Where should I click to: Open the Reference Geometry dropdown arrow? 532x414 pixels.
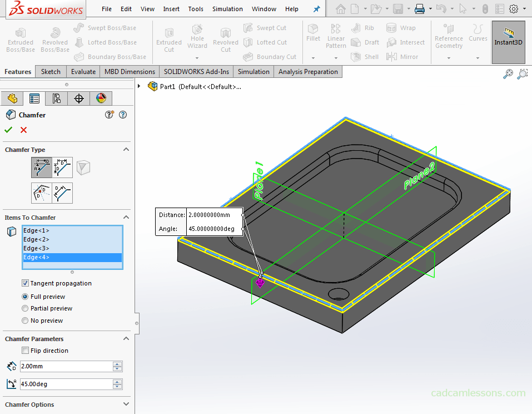tap(449, 58)
